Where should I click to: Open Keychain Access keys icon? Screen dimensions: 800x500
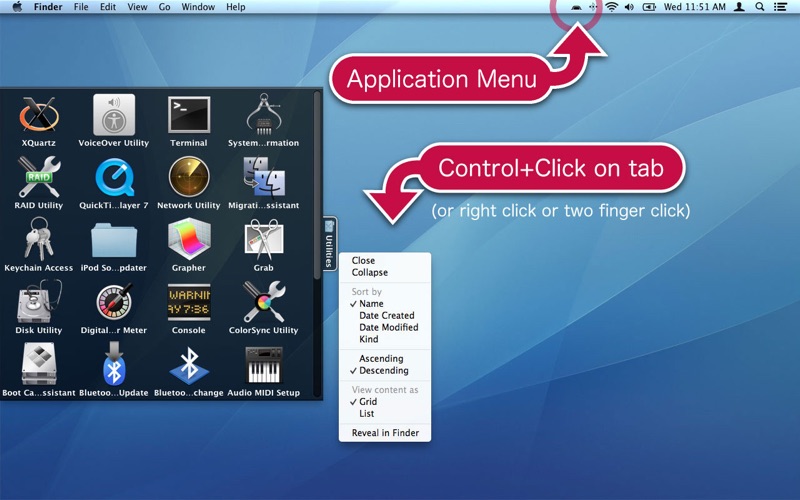tap(39, 239)
